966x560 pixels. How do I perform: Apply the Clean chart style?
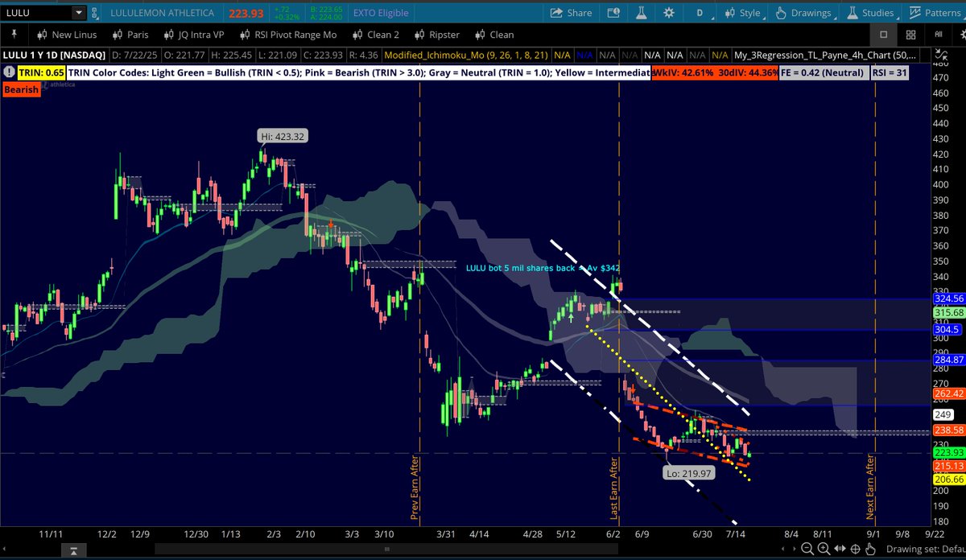pos(494,35)
